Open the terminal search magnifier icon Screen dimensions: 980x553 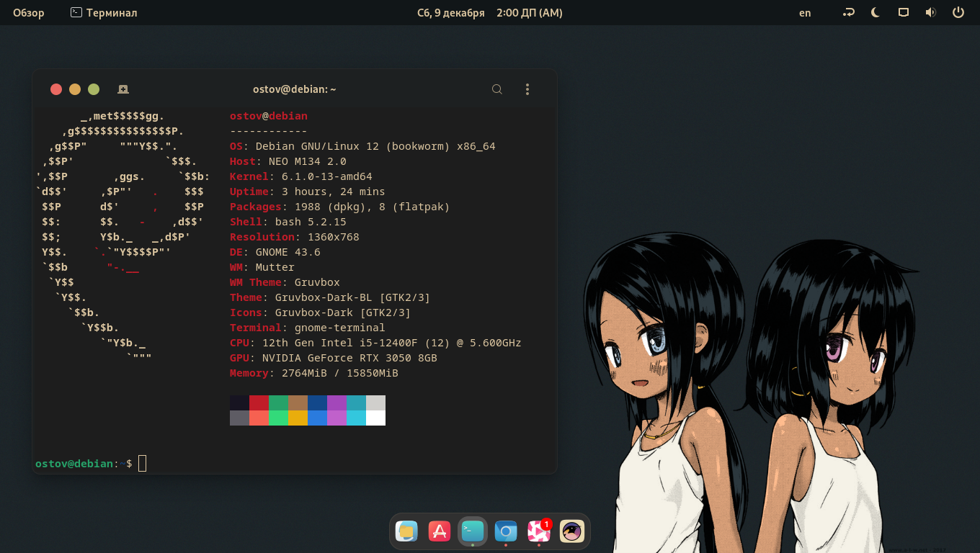coord(497,89)
